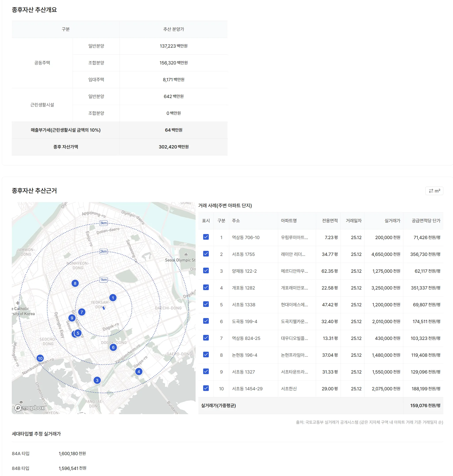Viewport: 453px width, 476px height.
Task: Toggle the checkbox for 도곡동 199-4
Action: coord(206,321)
